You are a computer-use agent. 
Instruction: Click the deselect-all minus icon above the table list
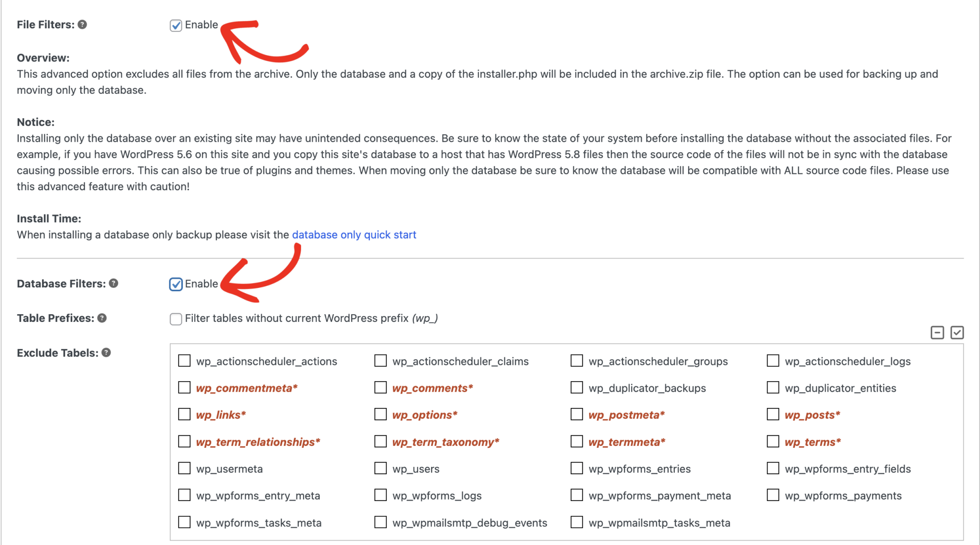click(937, 332)
